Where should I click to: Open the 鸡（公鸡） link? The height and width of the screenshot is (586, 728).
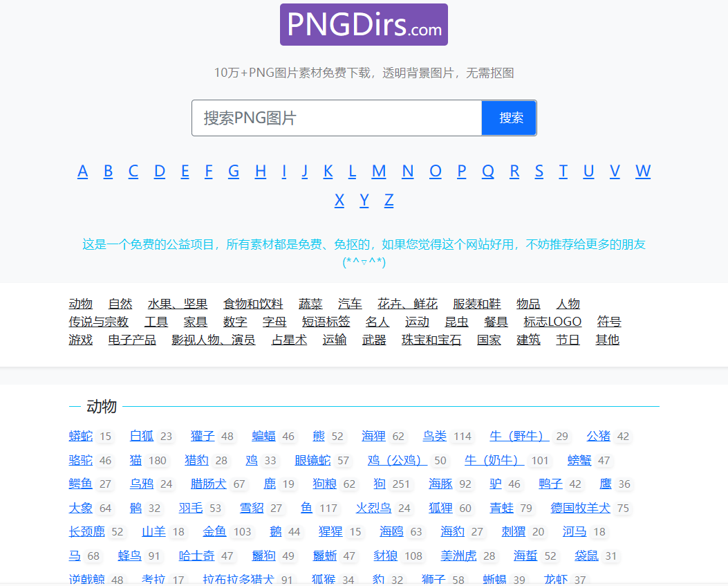point(398,460)
